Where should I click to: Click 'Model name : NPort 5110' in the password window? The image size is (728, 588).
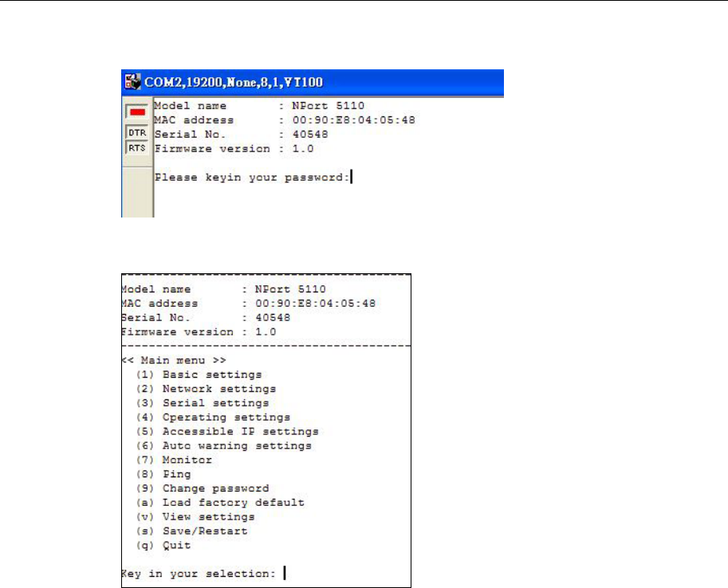coord(259,106)
